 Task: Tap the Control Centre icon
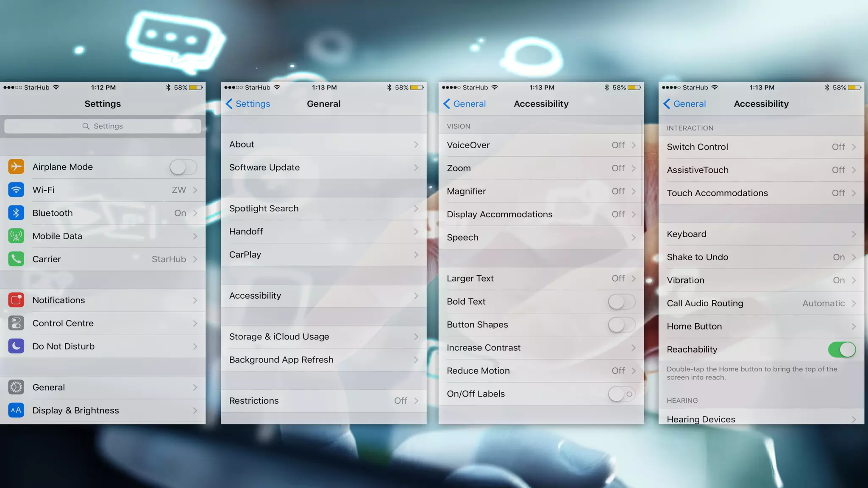click(x=16, y=323)
